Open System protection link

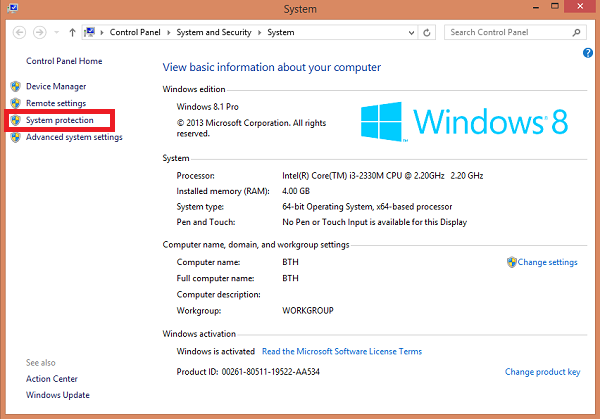coord(60,120)
